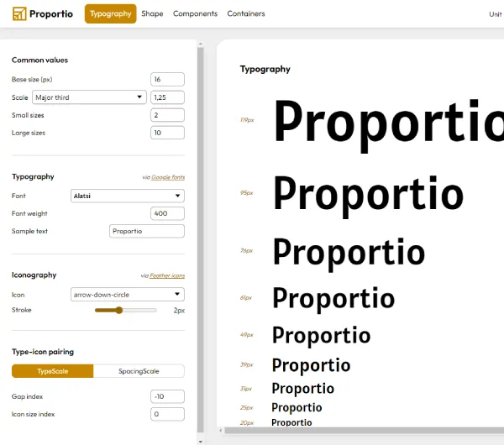Click the sidebar scroll down arrow
Image resolution: width=504 pixels, height=445 pixels.
[201, 442]
